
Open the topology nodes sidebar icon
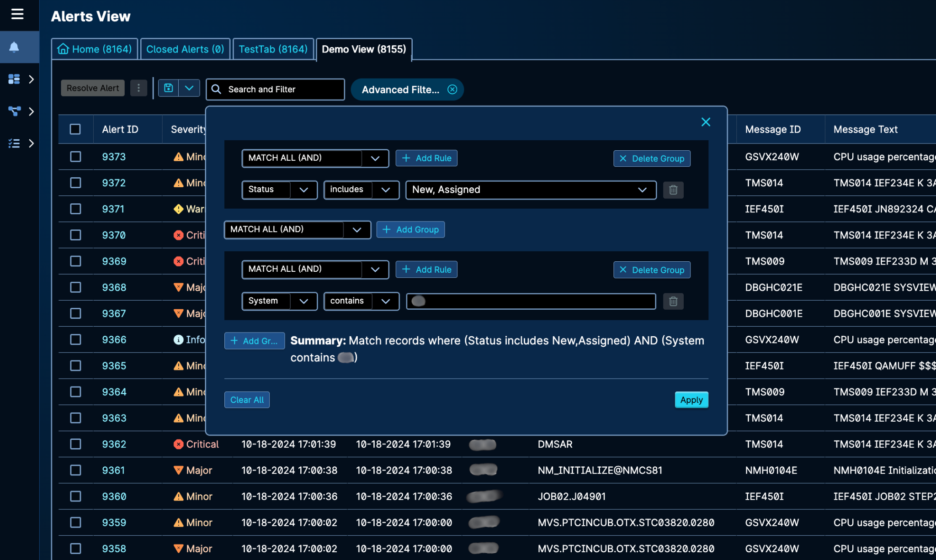pos(14,111)
